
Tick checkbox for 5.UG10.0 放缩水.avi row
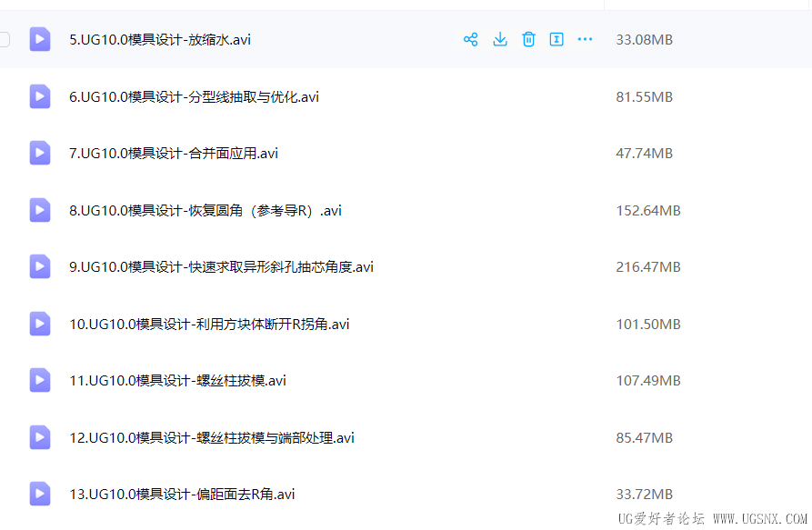[x=5, y=39]
